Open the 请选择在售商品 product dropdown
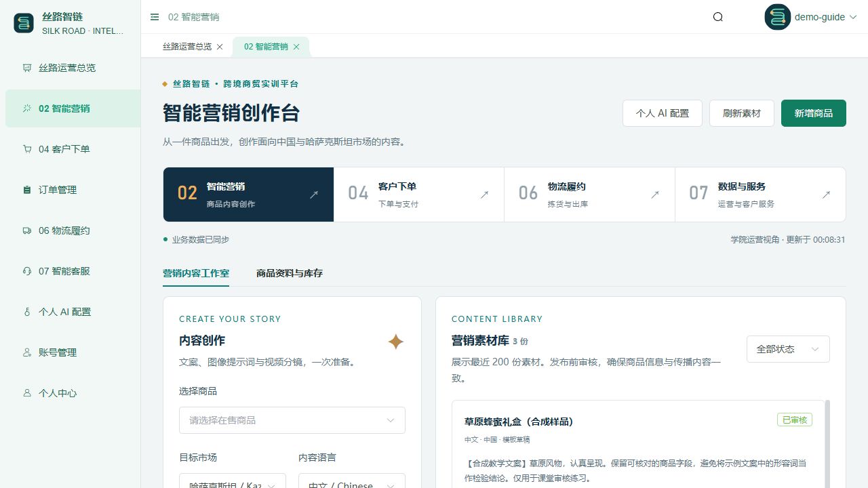Screen dimensions: 868x488 tap(292, 420)
